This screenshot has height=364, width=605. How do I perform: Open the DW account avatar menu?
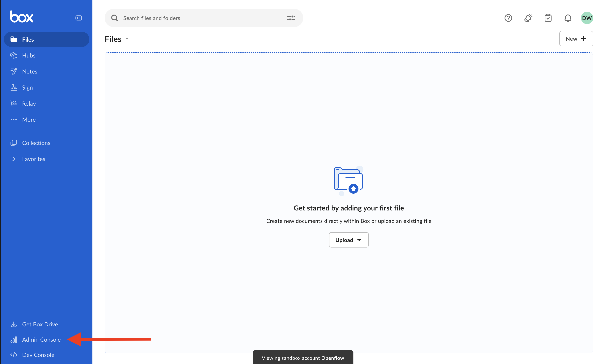[x=587, y=18]
